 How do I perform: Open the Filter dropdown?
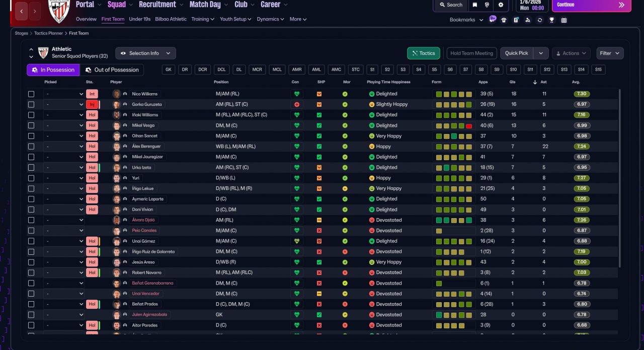pos(610,53)
